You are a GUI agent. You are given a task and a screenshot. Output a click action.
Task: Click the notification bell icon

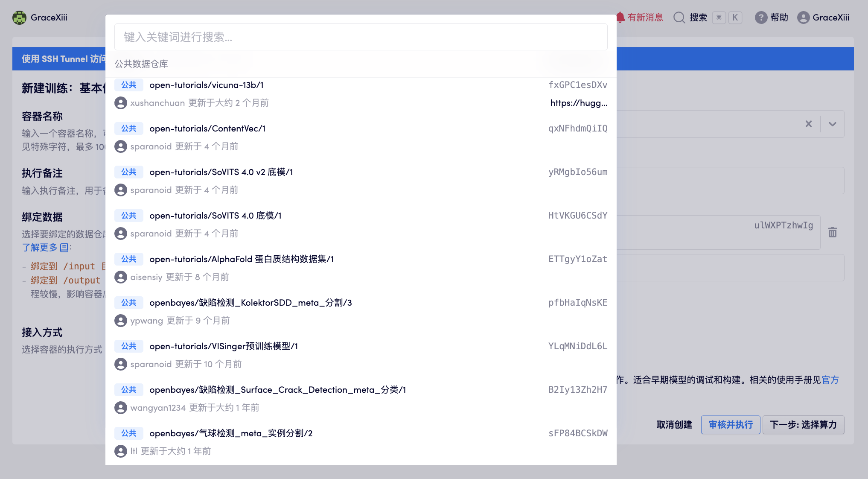[x=621, y=18]
